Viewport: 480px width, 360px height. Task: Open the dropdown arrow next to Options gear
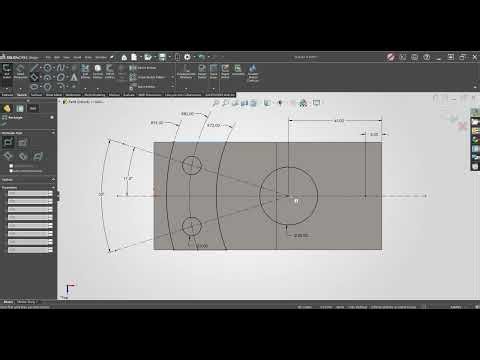[x=194, y=57]
